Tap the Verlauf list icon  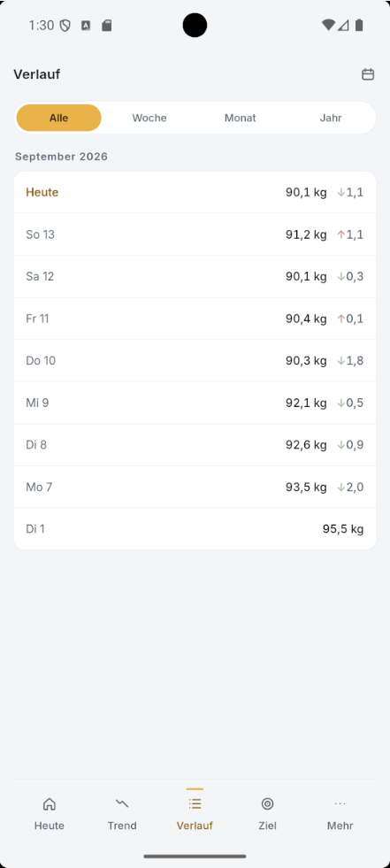(x=195, y=803)
